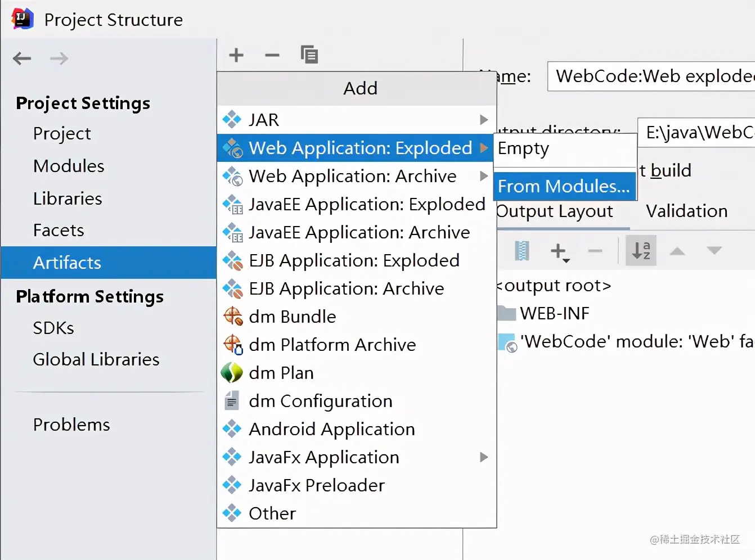Viewport: 755px width, 560px height.
Task: Select WEB-INF folder label in output tree
Action: (555, 313)
